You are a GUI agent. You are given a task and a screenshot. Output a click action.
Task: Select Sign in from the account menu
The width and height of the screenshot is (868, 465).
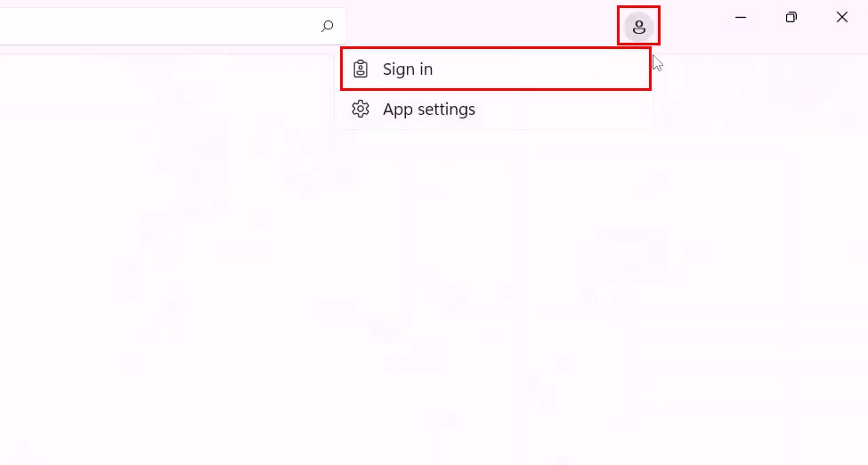pos(495,69)
